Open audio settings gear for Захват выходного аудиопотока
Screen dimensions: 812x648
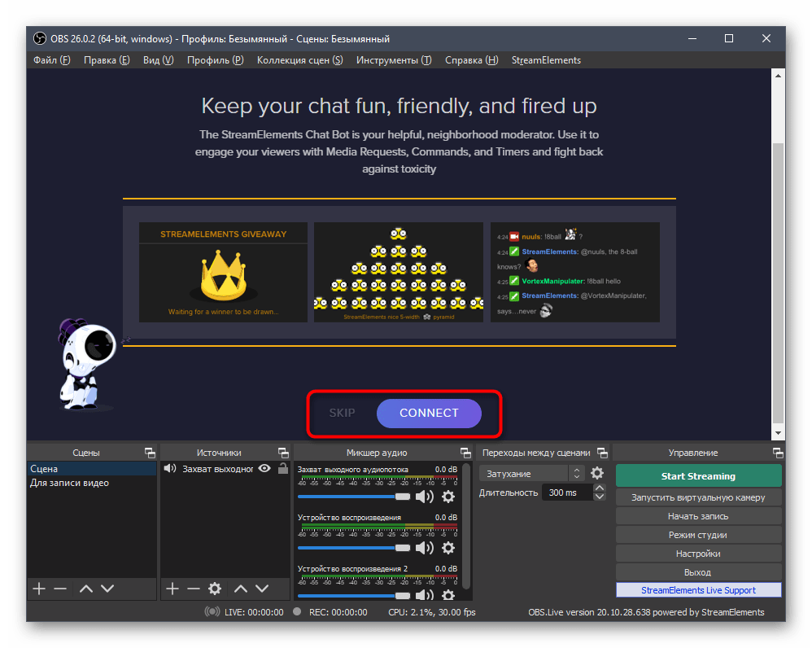[x=447, y=497]
